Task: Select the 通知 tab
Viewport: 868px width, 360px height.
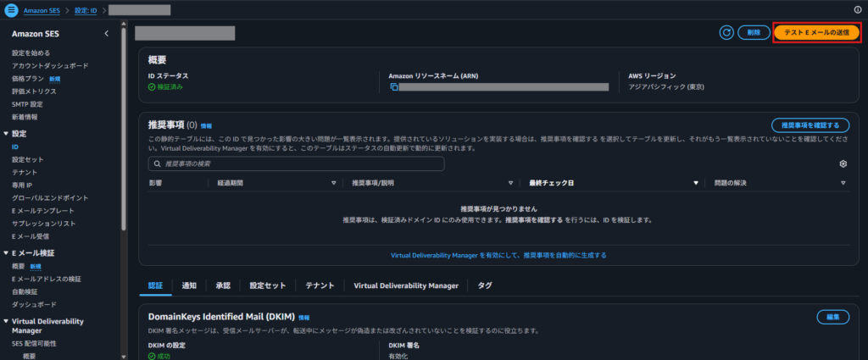Action: click(x=189, y=285)
